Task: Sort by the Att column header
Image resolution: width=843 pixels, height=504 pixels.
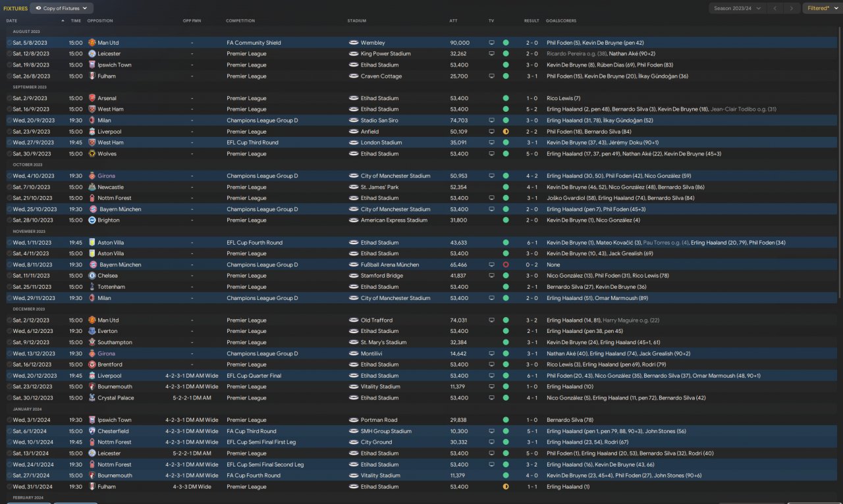Action: click(x=453, y=21)
